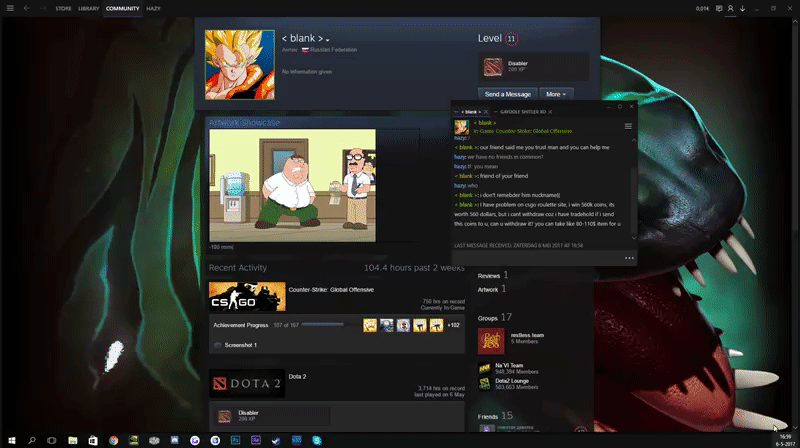Expand the More dropdown button
The height and width of the screenshot is (448, 800).
point(556,94)
